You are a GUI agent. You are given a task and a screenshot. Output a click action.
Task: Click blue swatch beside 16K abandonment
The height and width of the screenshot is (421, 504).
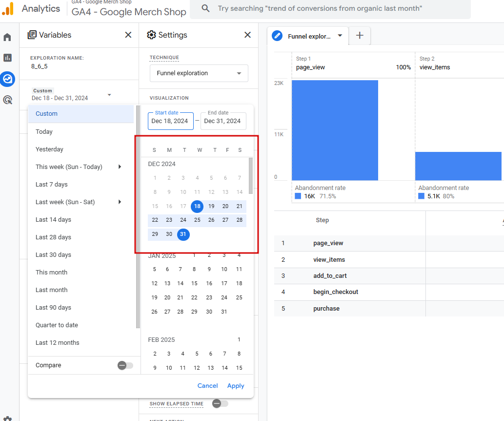coord(298,196)
